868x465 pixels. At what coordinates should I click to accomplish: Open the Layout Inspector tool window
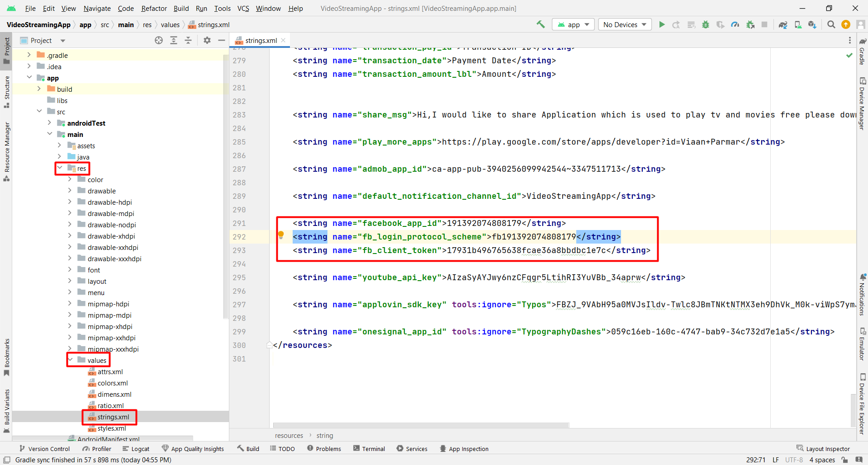823,449
